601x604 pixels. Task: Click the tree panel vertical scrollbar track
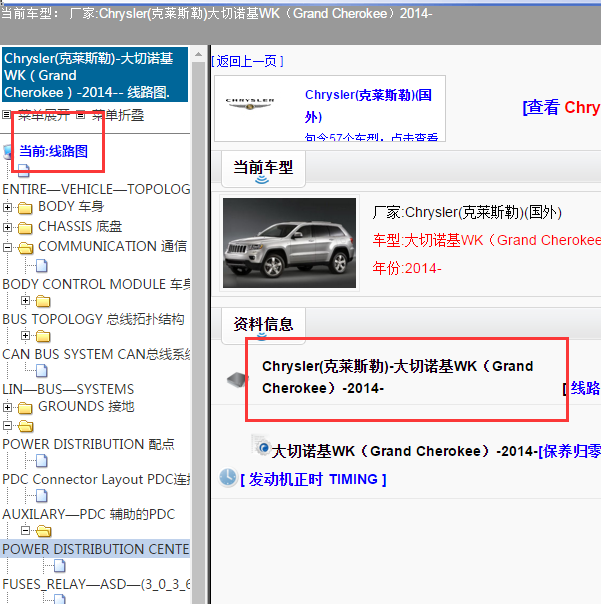[199, 331]
